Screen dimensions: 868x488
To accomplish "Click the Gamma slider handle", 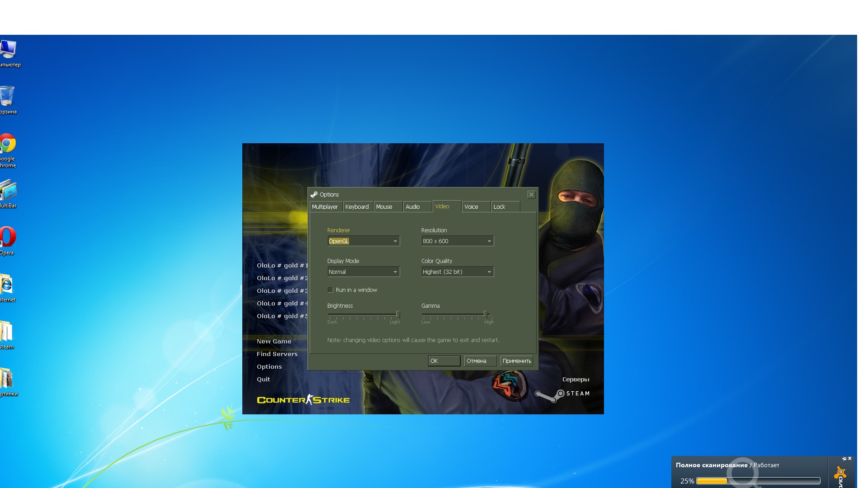I will [x=485, y=314].
